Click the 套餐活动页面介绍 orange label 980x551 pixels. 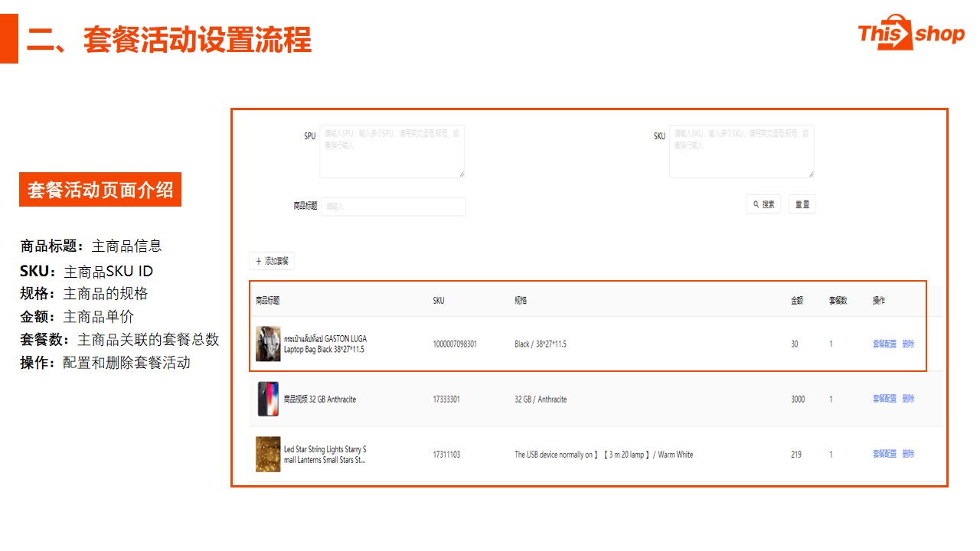pos(100,190)
